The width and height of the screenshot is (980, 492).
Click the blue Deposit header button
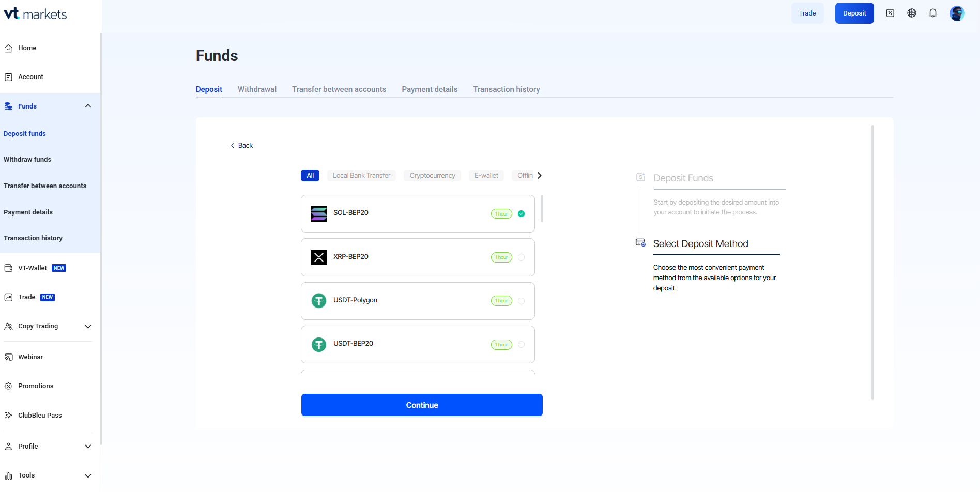(854, 13)
